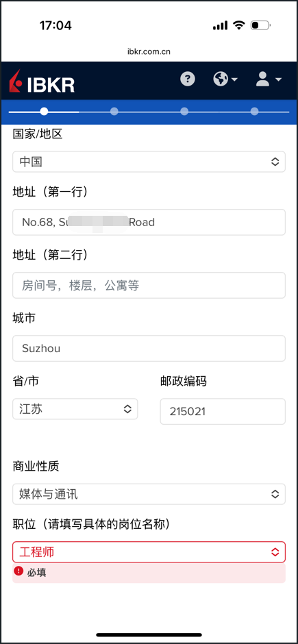This screenshot has height=644, width=298.
Task: Select the third progress step dot
Action: pyautogui.click(x=184, y=111)
